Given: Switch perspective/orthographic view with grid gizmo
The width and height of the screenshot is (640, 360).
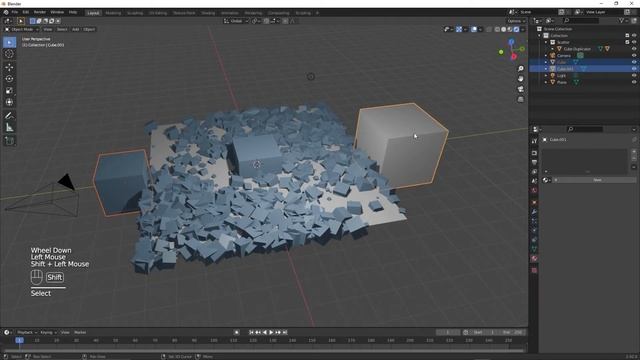Looking at the screenshot, I should pyautogui.click(x=520, y=99).
